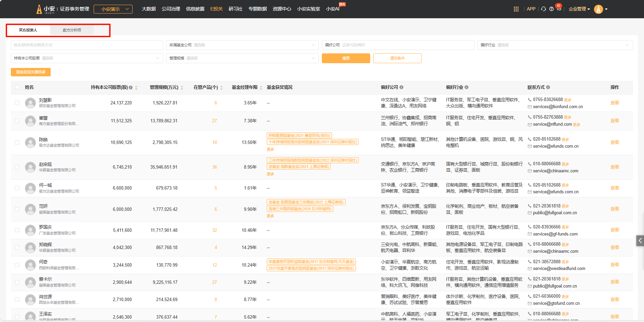The width and height of the screenshot is (644, 322).
Task: Select the checkbox for 赵宗庭 row
Action: pyautogui.click(x=17, y=167)
